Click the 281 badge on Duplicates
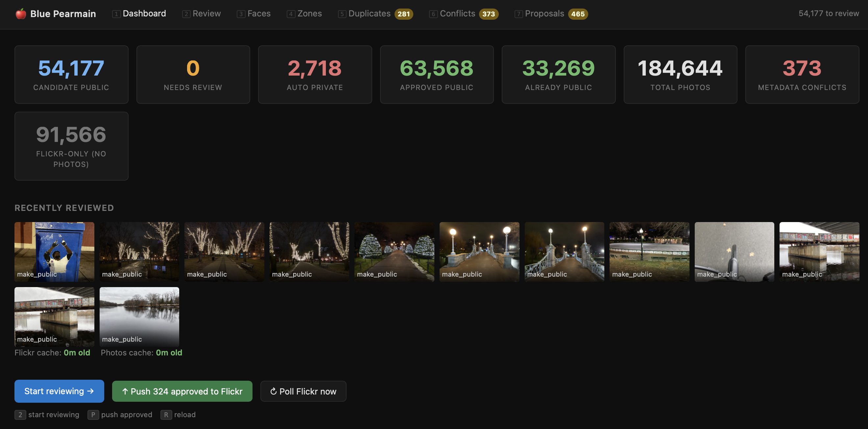868x429 pixels. (x=404, y=14)
